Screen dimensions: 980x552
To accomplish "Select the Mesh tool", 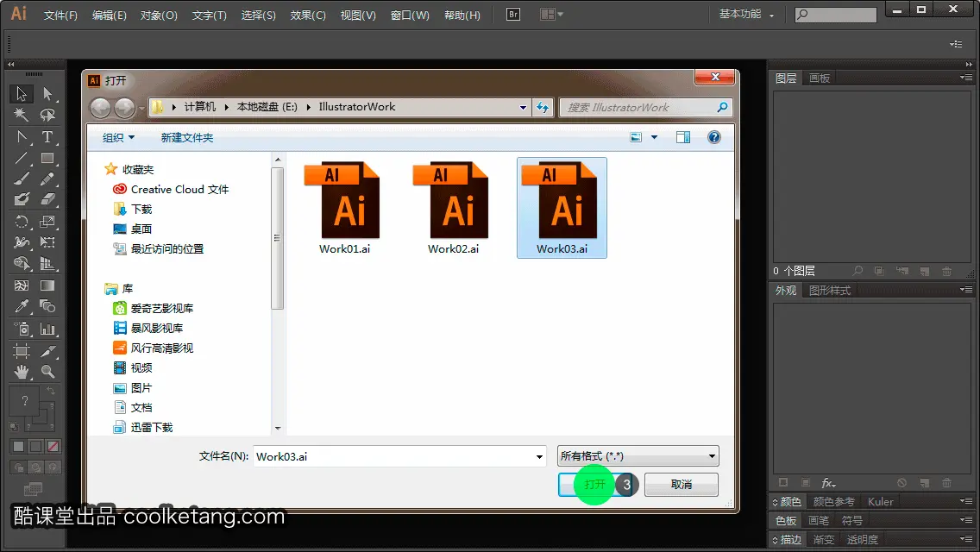I will (x=22, y=285).
